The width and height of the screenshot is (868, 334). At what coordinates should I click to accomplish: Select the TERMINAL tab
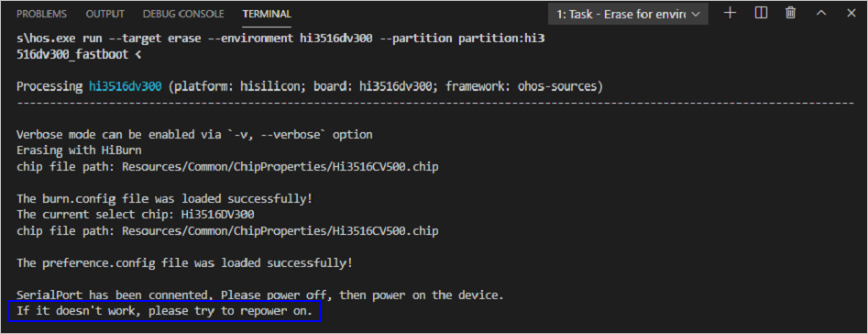[x=267, y=14]
